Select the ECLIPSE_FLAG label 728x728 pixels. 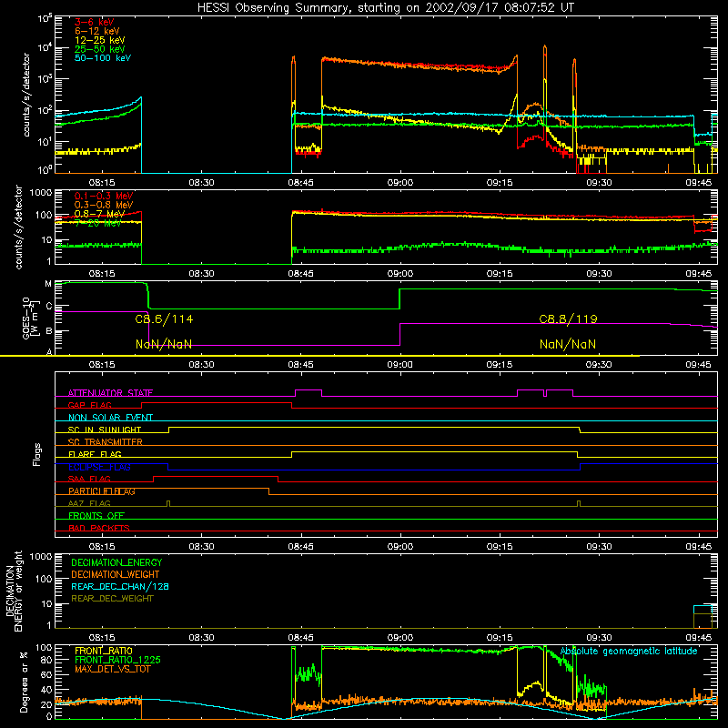click(x=99, y=467)
